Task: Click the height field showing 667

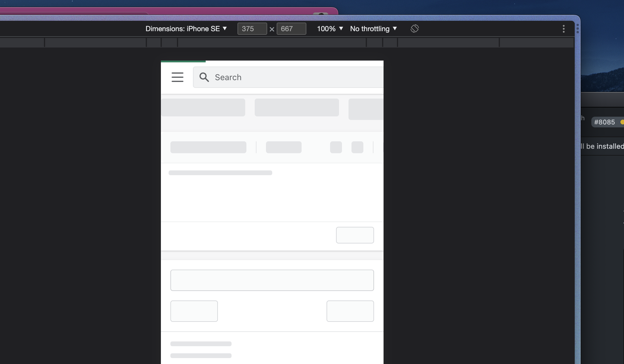Action: [x=291, y=29]
